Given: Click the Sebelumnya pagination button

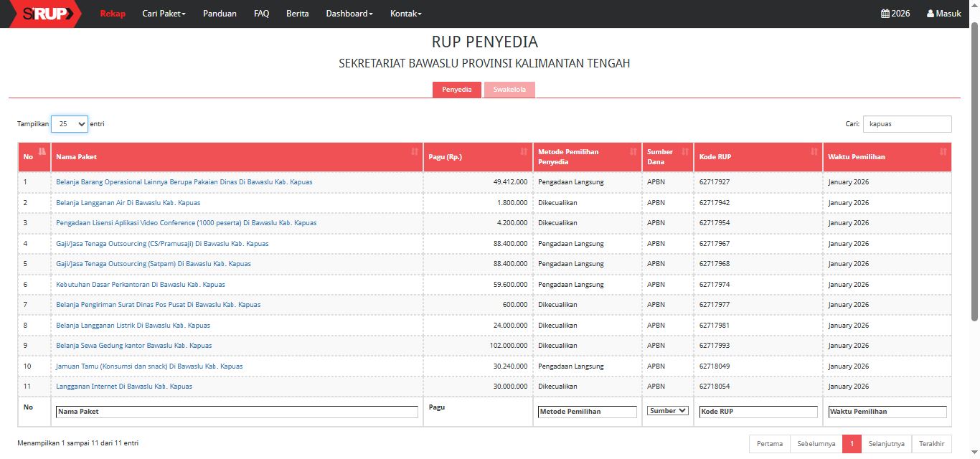Looking at the screenshot, I should click(x=816, y=444).
